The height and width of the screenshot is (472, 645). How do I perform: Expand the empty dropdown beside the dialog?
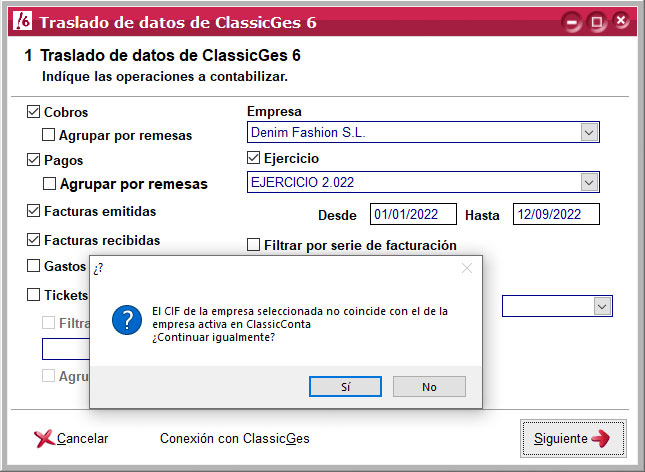pyautogui.click(x=602, y=307)
